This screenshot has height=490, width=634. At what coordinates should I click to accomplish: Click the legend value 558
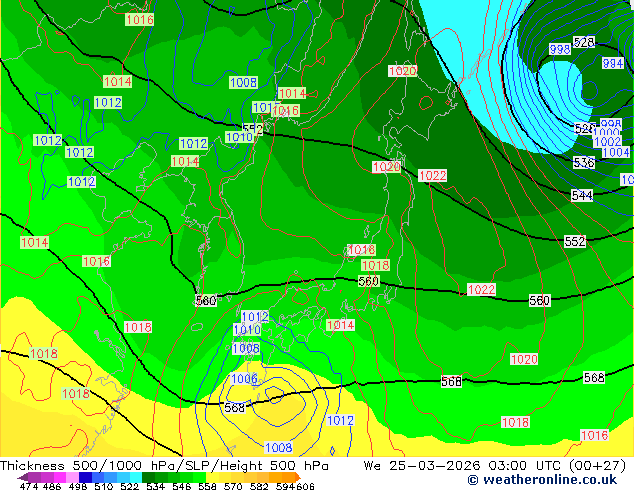click(207, 486)
